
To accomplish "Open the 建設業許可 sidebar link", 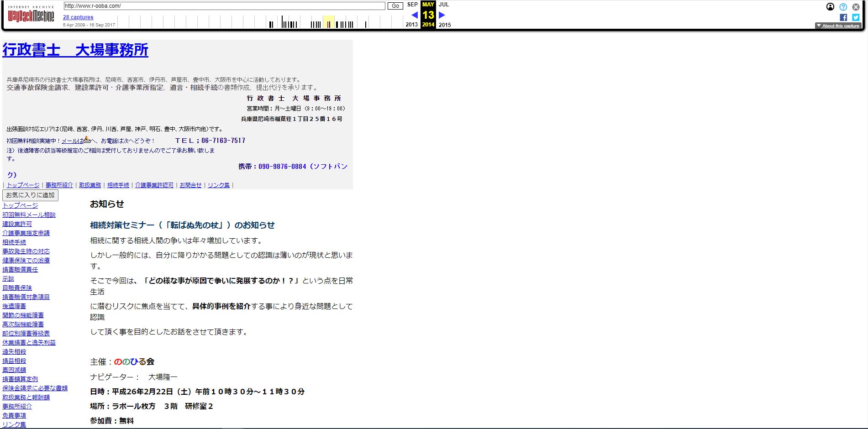I will (x=16, y=224).
